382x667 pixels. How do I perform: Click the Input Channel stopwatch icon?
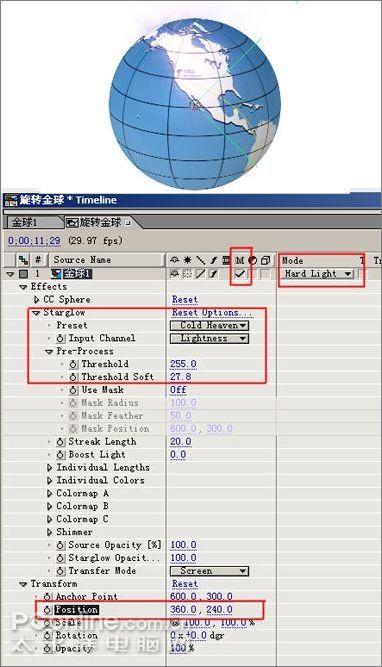coord(61,338)
